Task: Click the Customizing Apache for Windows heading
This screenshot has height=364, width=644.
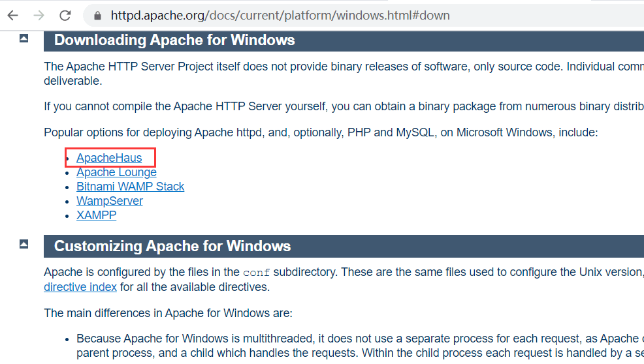Action: [x=172, y=246]
